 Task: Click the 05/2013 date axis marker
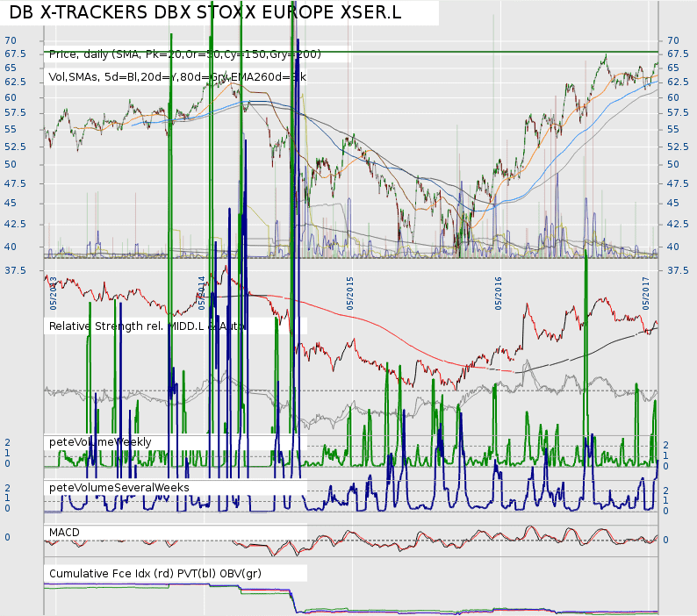pyautogui.click(x=53, y=293)
